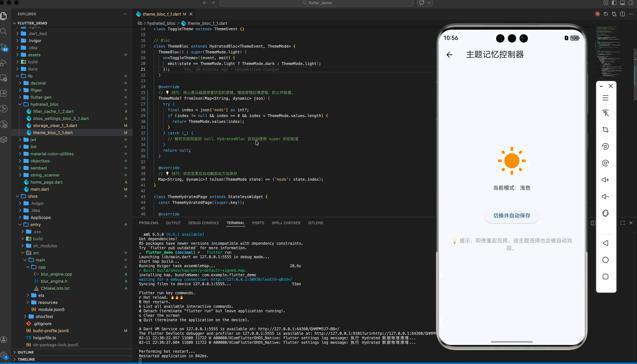Toggle the bottom panel layout icon
The height and width of the screenshot is (364, 637).
tap(623, 3)
